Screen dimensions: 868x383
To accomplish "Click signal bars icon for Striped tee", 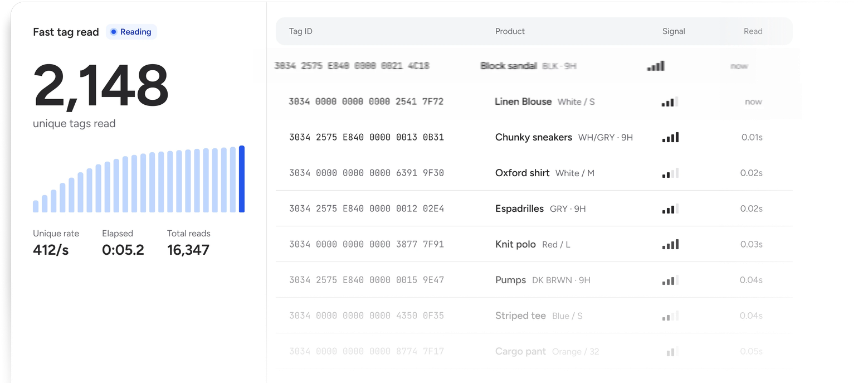I will 670,316.
